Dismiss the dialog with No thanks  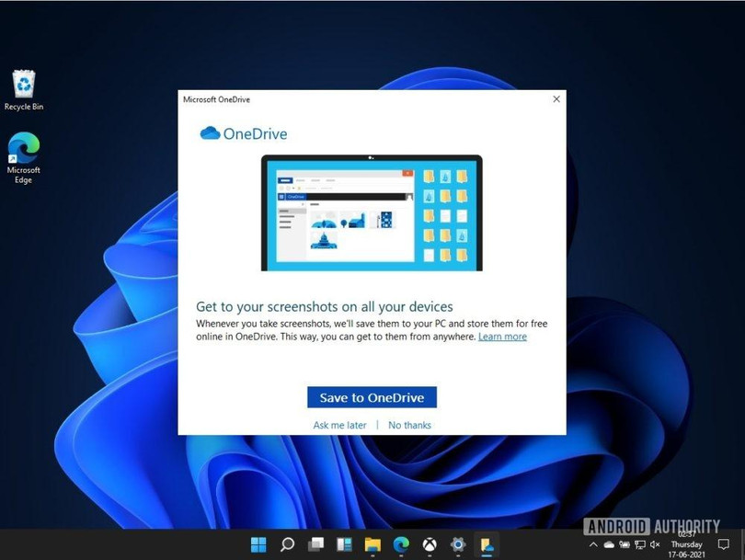(x=408, y=425)
